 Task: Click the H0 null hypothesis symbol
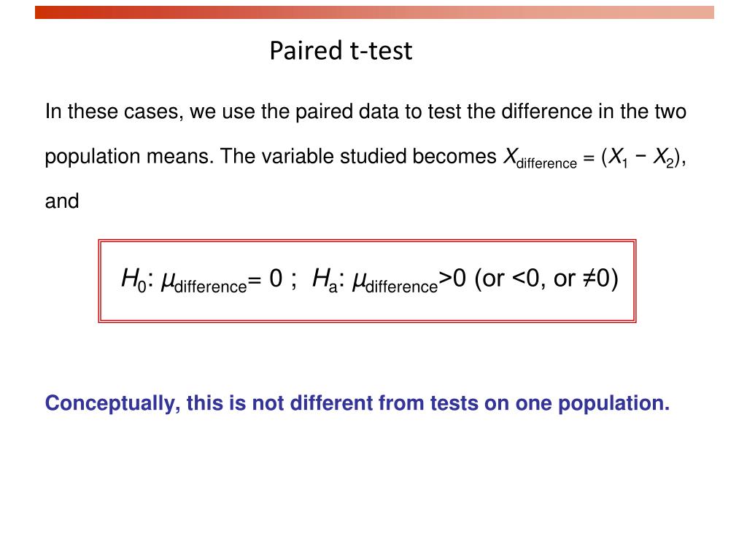[x=134, y=279]
